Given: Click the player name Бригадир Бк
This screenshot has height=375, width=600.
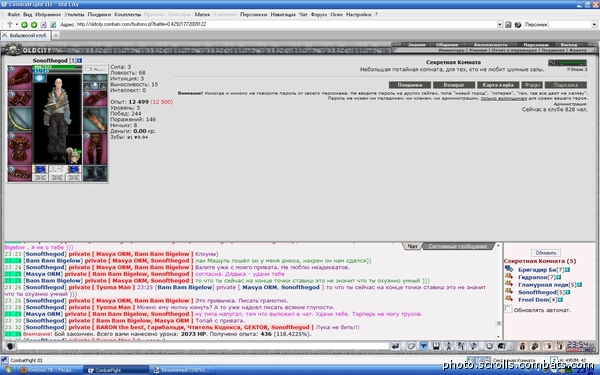Looking at the screenshot, I should click(x=537, y=269).
